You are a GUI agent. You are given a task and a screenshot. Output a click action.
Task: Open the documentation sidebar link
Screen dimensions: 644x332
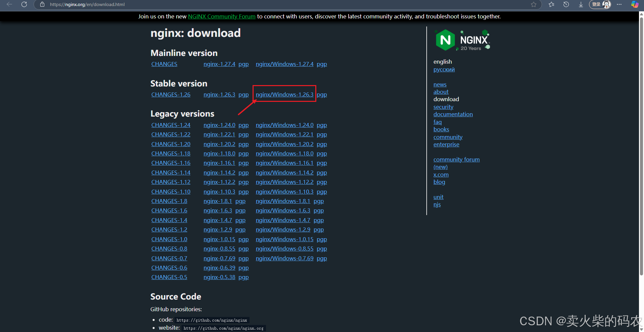tap(453, 114)
